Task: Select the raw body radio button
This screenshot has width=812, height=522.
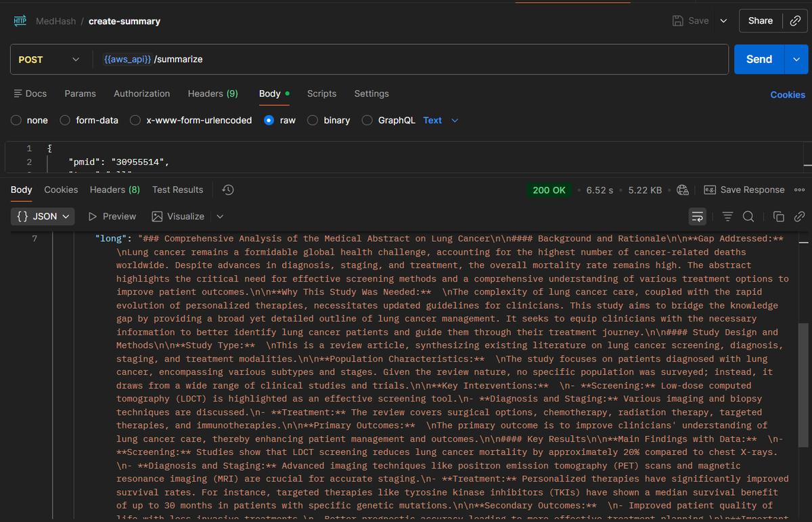Action: 269,121
